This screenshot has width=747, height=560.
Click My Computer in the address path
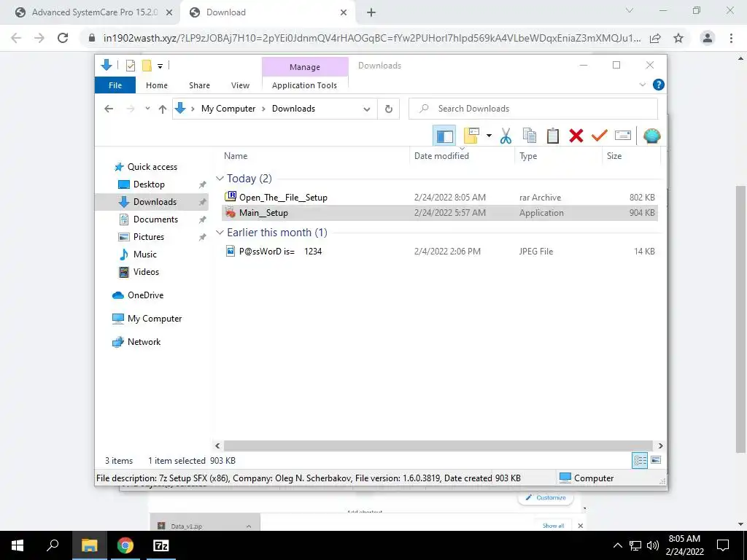[228, 109]
